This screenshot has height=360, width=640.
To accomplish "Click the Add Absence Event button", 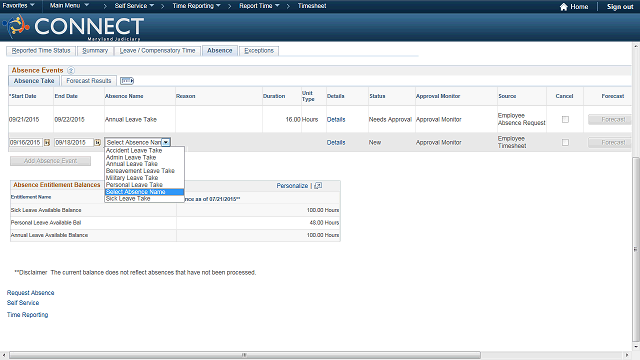I will tap(50, 161).
